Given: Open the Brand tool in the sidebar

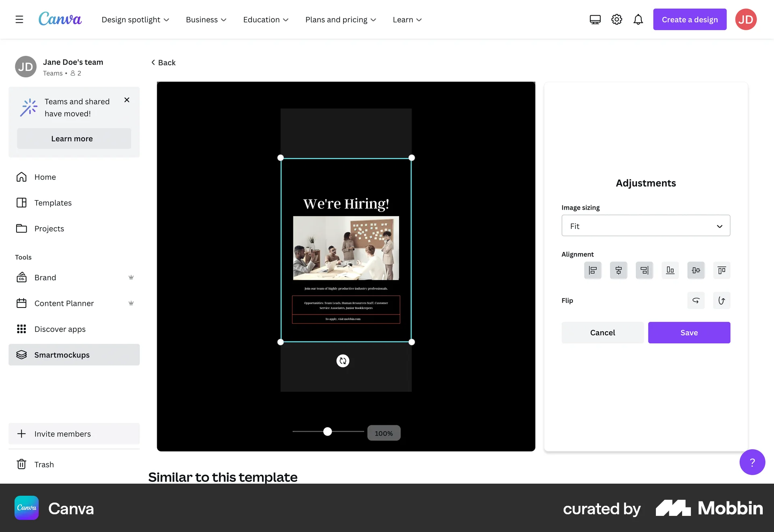Looking at the screenshot, I should click(x=45, y=277).
